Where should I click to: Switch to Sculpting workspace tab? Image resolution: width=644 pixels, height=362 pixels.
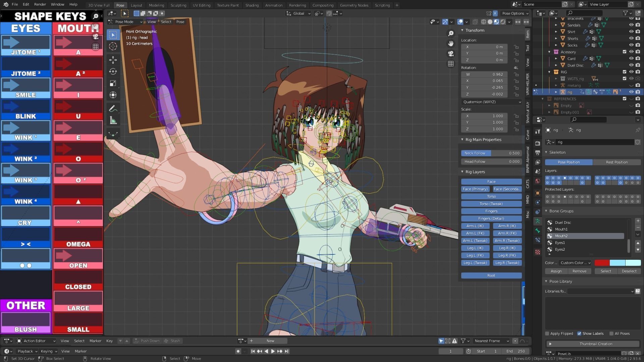(178, 5)
